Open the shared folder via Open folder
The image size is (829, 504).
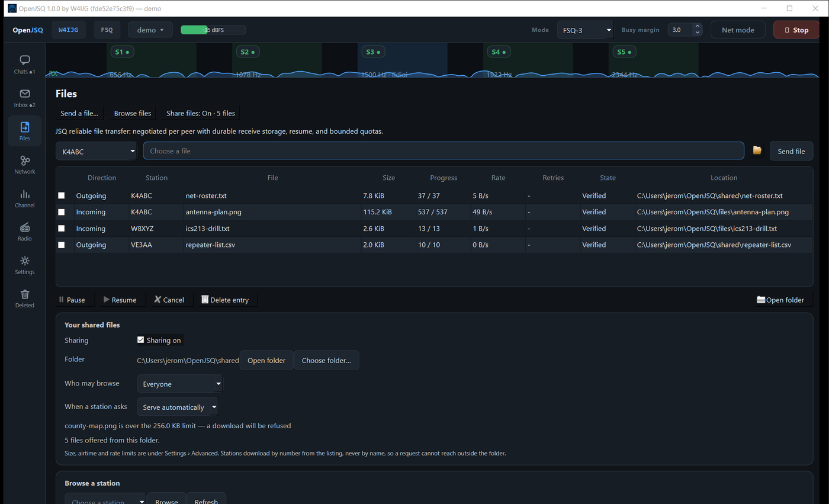266,360
